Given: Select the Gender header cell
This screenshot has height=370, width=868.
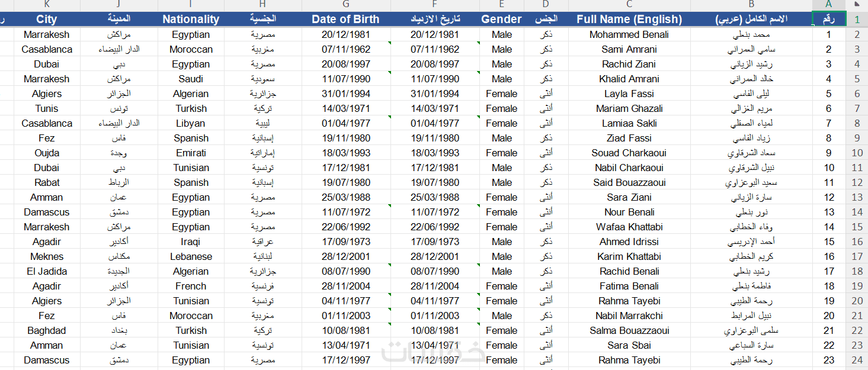Looking at the screenshot, I should click(501, 19).
